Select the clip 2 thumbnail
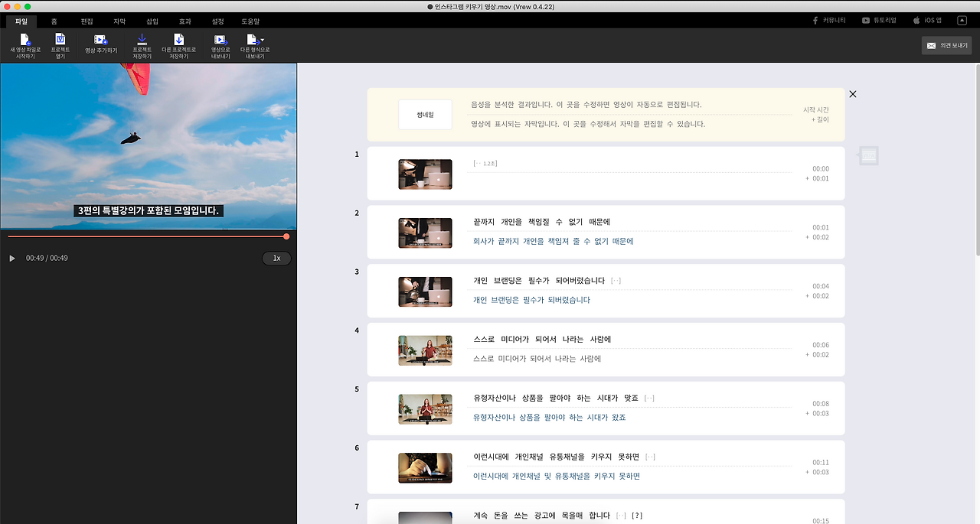980x524 pixels. pyautogui.click(x=425, y=233)
